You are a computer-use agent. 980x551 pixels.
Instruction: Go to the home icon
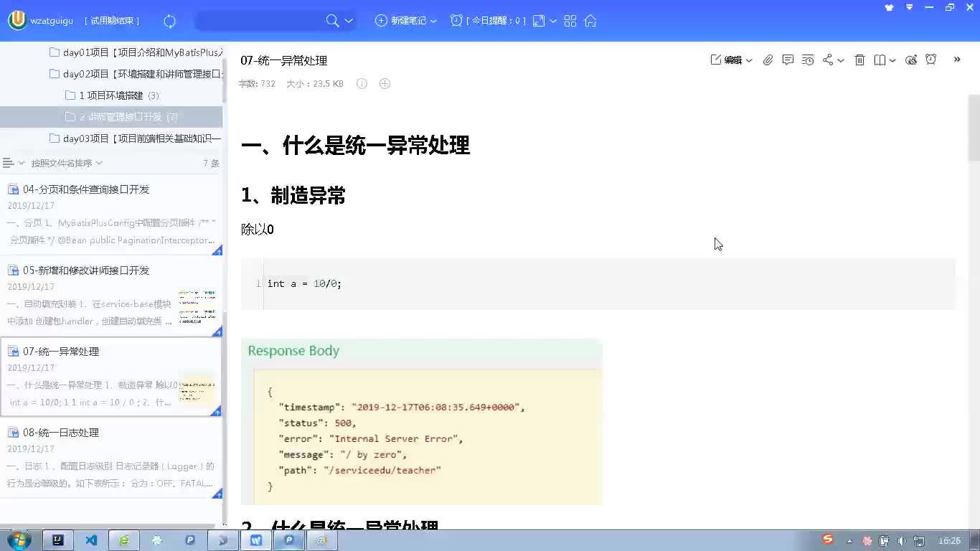[590, 21]
